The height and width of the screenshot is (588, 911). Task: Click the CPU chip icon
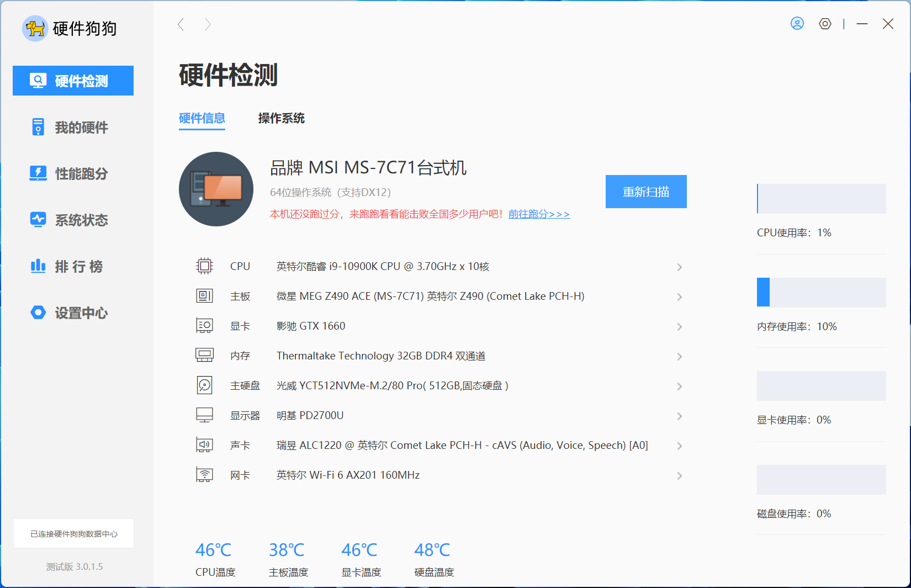click(204, 266)
